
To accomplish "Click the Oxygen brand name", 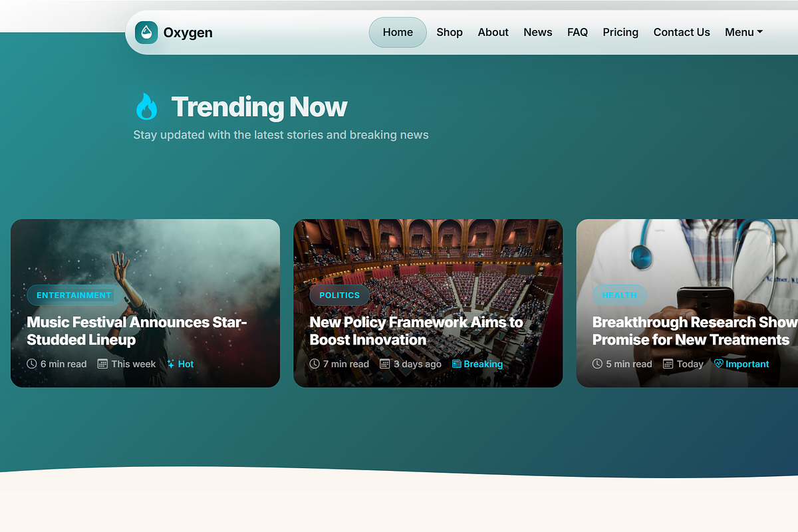I will click(188, 32).
